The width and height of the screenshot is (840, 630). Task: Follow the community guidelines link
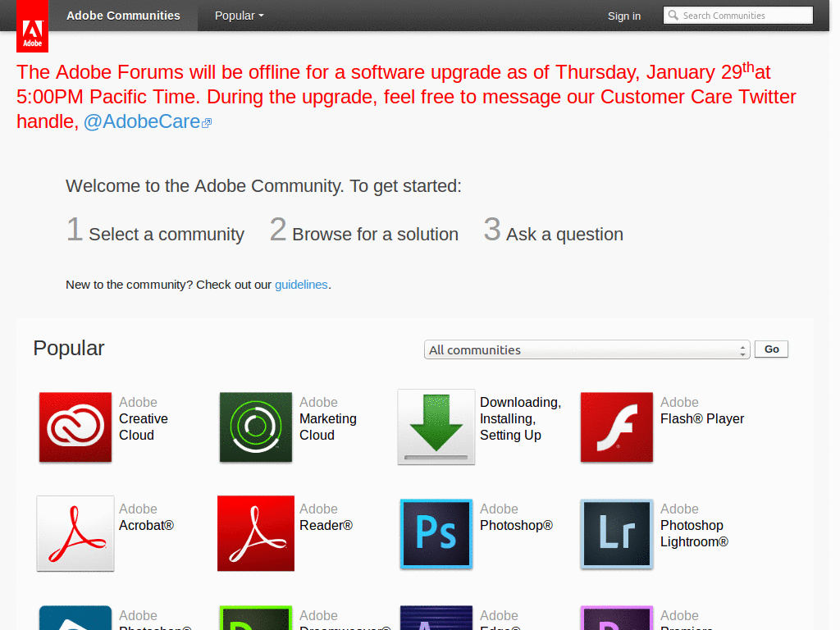(301, 285)
